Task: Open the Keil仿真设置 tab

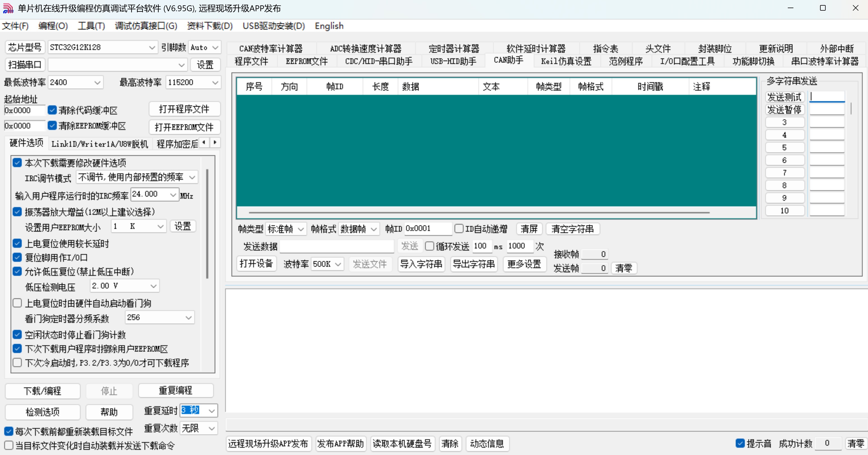Action: [566, 61]
